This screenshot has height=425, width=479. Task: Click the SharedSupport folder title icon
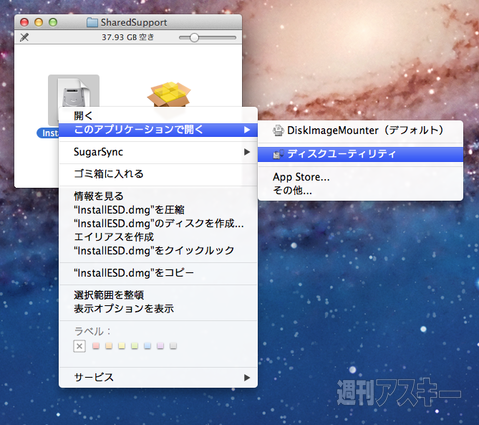[x=92, y=22]
